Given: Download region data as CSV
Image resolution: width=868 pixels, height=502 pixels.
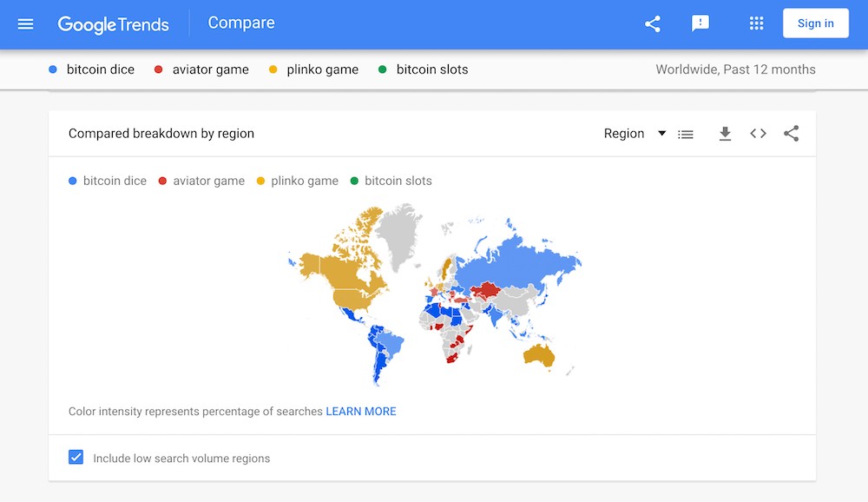Looking at the screenshot, I should pyautogui.click(x=725, y=134).
